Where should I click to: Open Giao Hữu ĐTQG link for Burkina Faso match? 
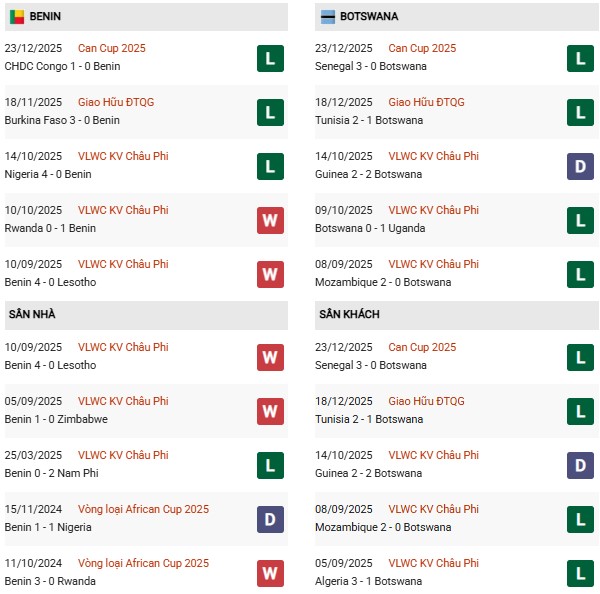pyautogui.click(x=116, y=102)
